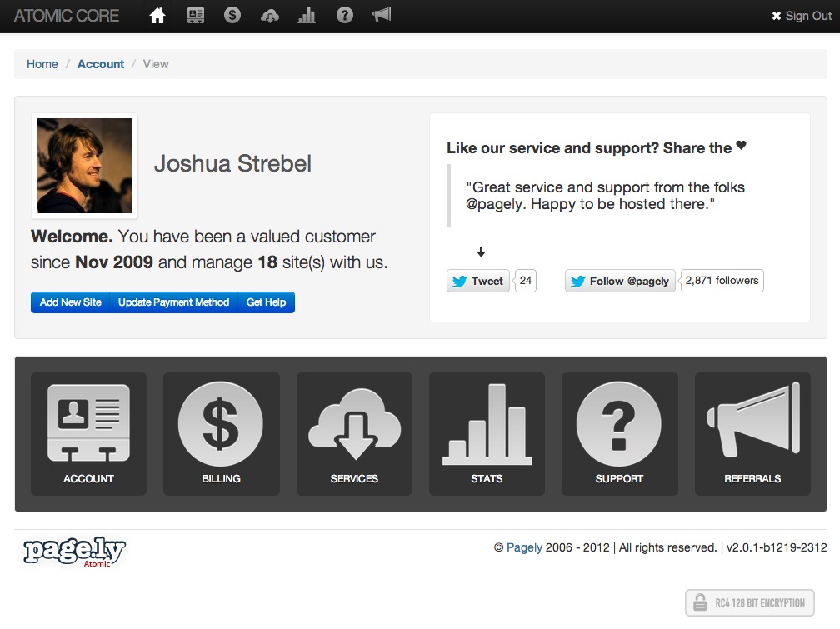Screen dimensions: 840x629
Task: Click the 2,871 followers count
Action: (x=722, y=281)
